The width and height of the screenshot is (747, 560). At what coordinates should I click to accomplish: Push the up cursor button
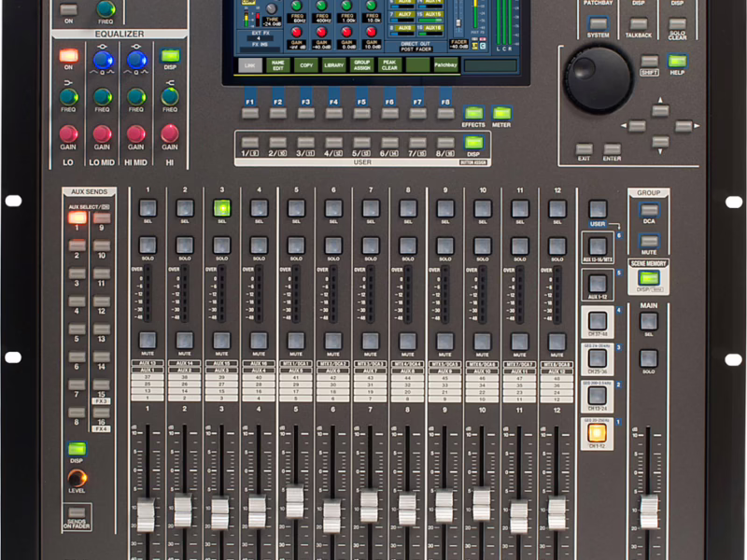click(660, 111)
